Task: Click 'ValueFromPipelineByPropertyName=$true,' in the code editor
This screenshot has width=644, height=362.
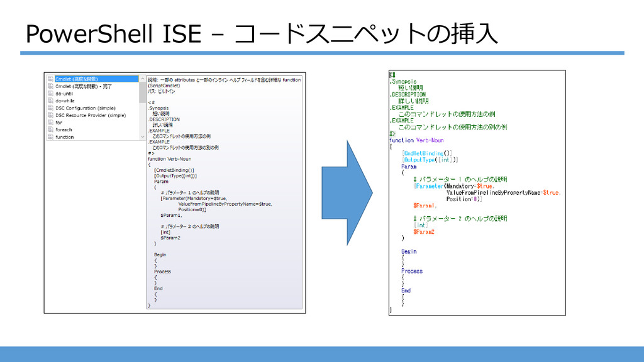Action: tap(504, 192)
